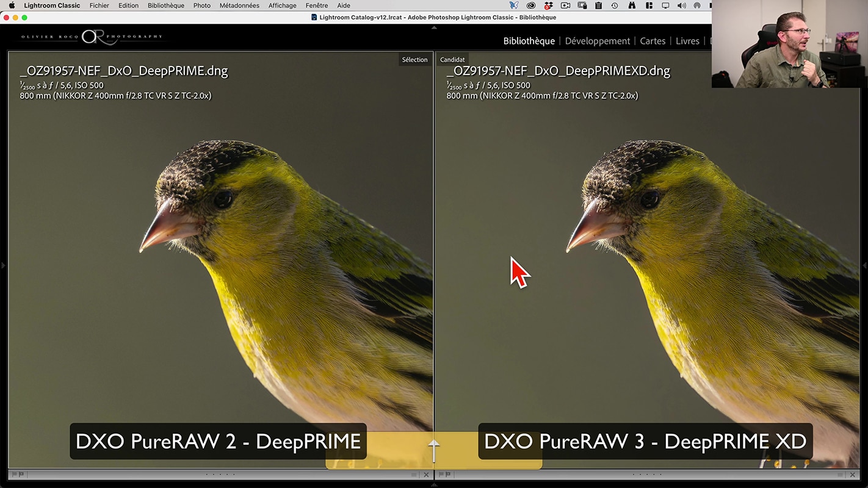Flag the Candidat photo as rejected
The width and height of the screenshot is (868, 488).
tap(448, 474)
